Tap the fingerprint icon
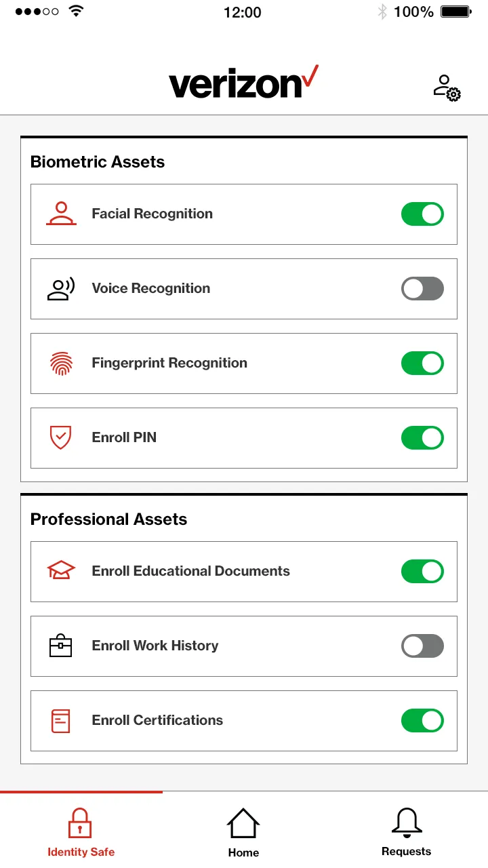488x868 pixels. tap(61, 363)
